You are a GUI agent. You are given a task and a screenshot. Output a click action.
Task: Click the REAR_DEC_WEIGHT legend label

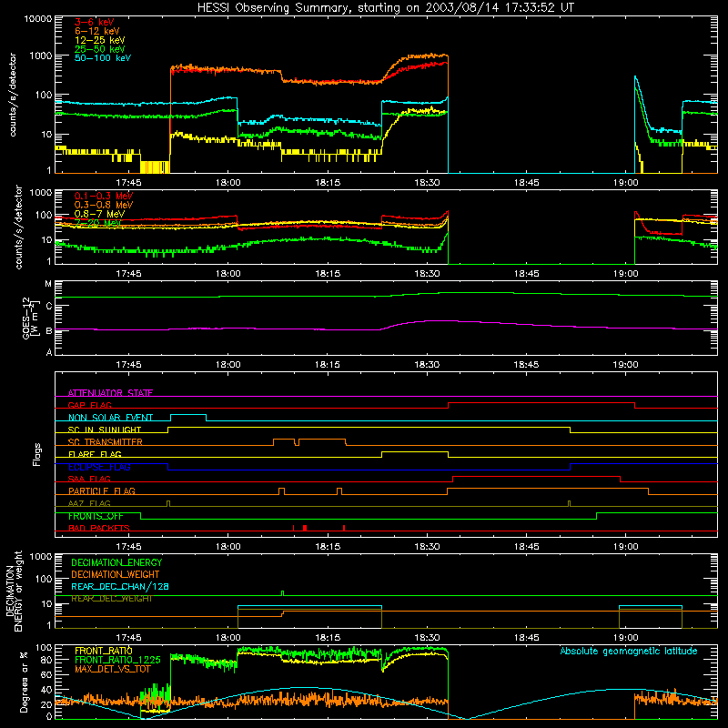111,599
